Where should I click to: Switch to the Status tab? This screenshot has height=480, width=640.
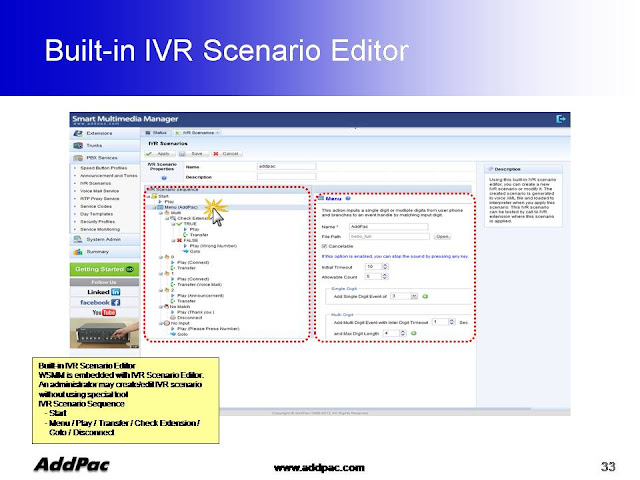(156, 133)
